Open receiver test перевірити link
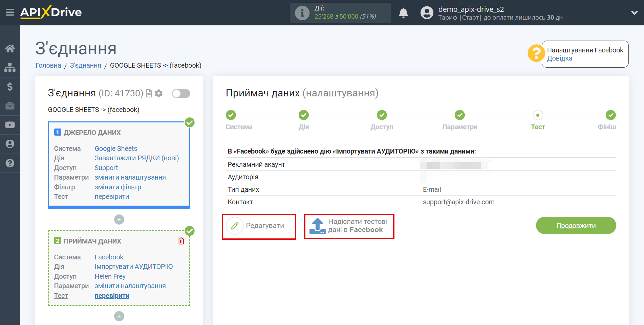 tap(112, 296)
